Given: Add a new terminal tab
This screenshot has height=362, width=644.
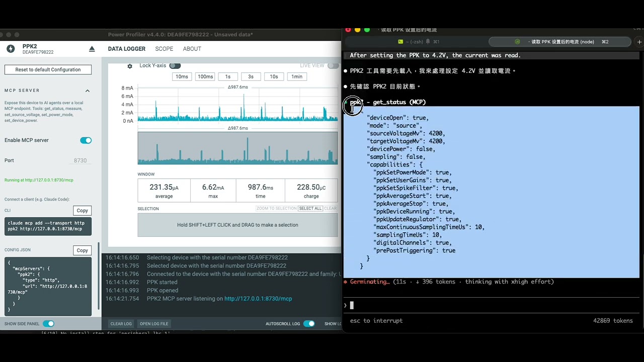Looking at the screenshot, I should [639, 42].
